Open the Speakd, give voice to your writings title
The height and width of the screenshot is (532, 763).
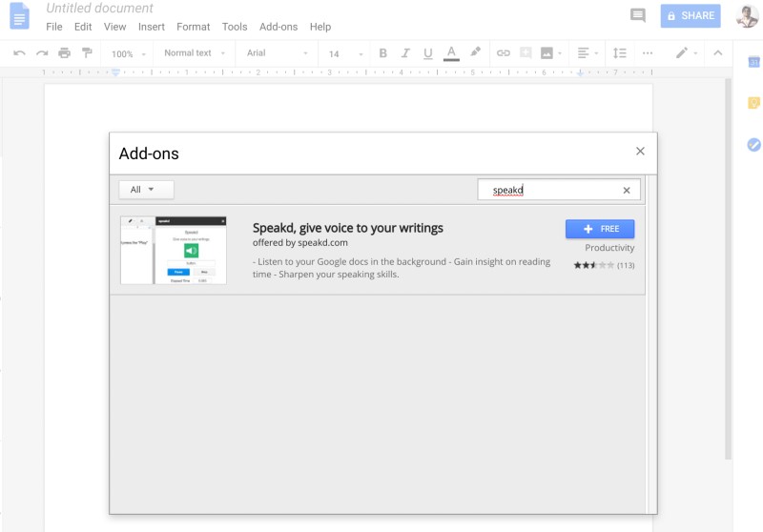347,228
